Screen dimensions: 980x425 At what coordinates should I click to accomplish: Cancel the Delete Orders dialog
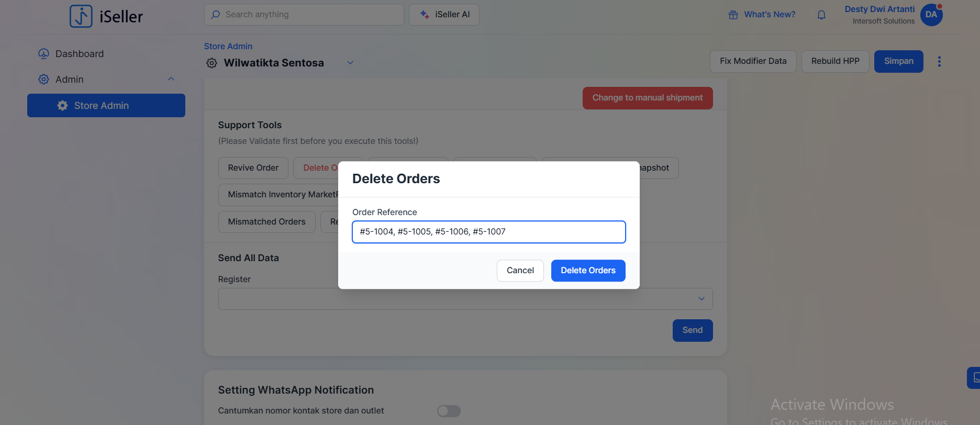coord(520,271)
